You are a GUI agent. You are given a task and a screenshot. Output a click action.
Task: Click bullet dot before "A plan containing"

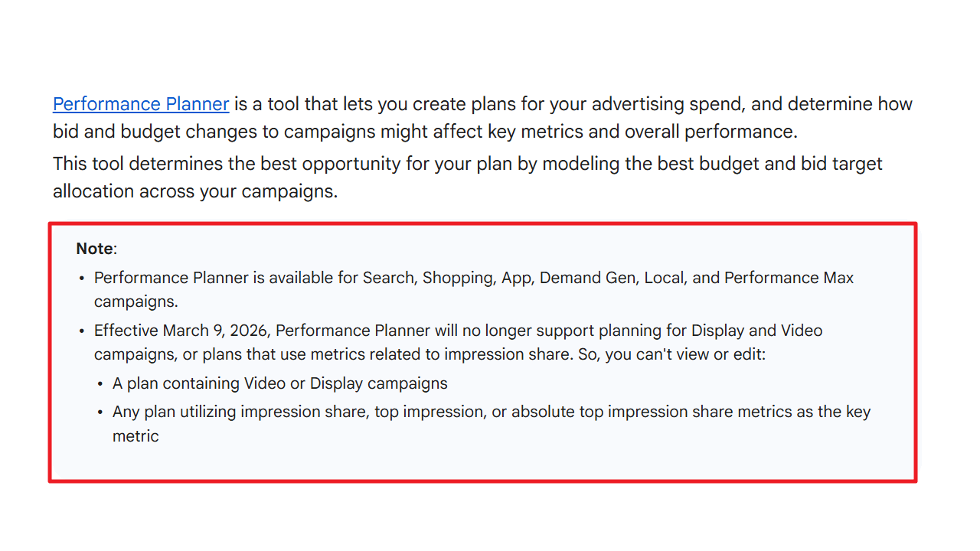100,385
